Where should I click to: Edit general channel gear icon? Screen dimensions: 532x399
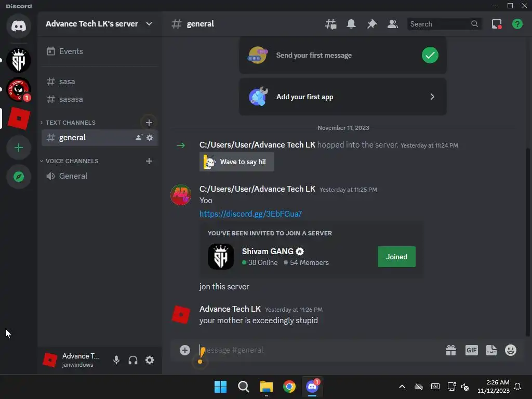pos(150,137)
